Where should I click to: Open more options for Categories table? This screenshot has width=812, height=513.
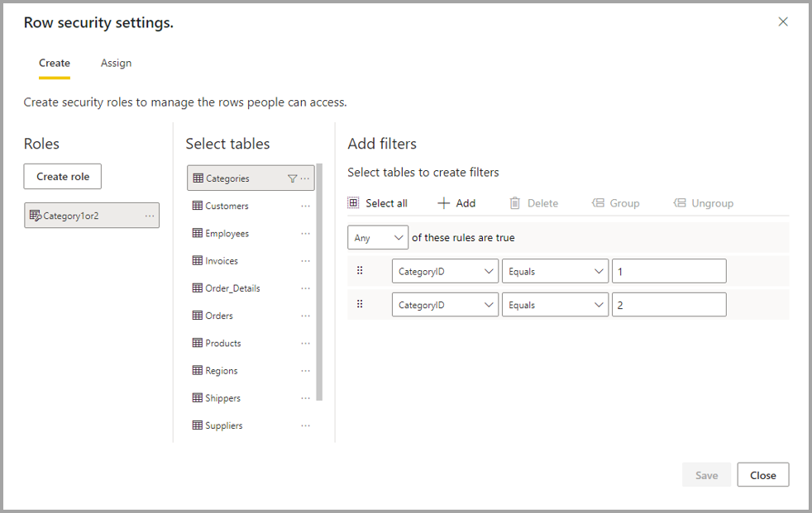305,178
